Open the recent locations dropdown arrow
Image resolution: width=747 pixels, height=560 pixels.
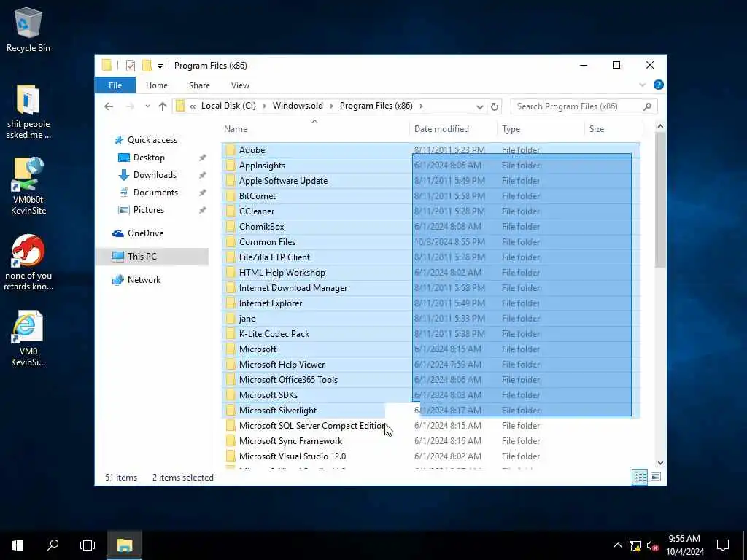pos(147,106)
